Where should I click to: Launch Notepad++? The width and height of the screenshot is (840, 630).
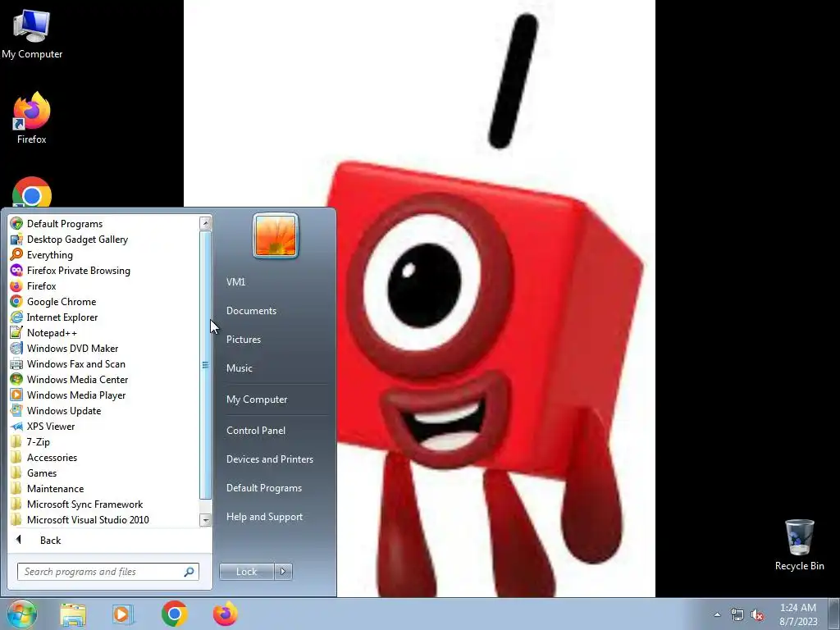pos(104,333)
